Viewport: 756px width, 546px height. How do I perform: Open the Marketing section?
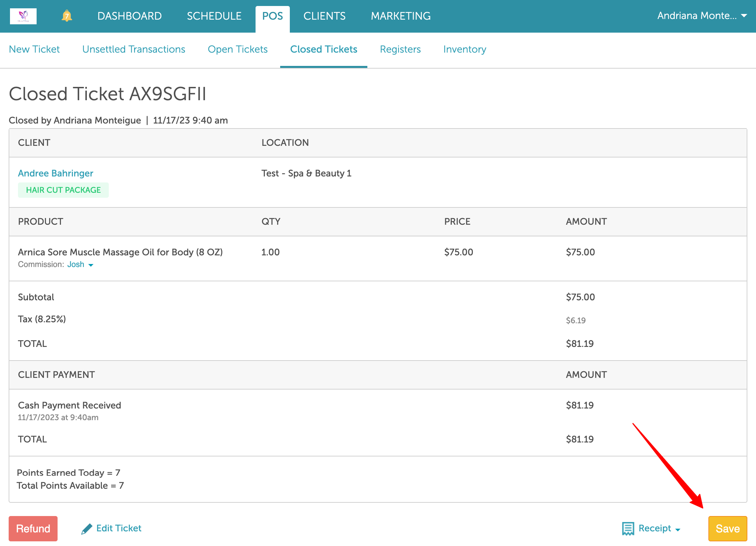click(x=401, y=16)
